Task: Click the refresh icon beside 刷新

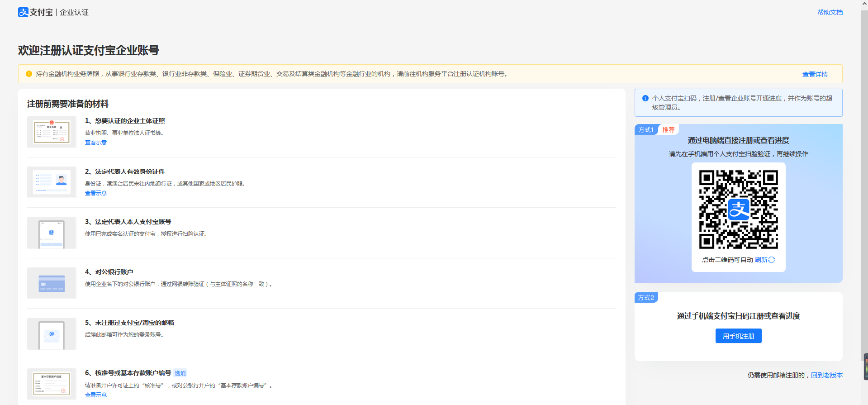Action: [772, 260]
